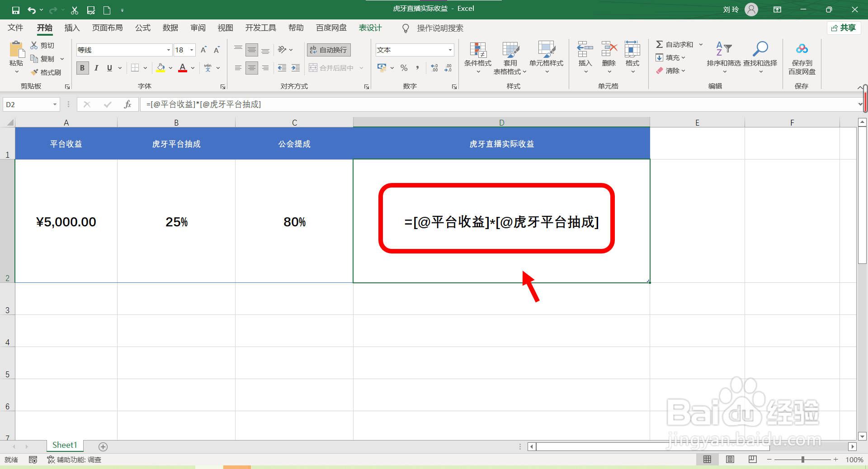This screenshot has width=868, height=469.
Task: Click the Delete cells (删除) icon
Action: 609,49
